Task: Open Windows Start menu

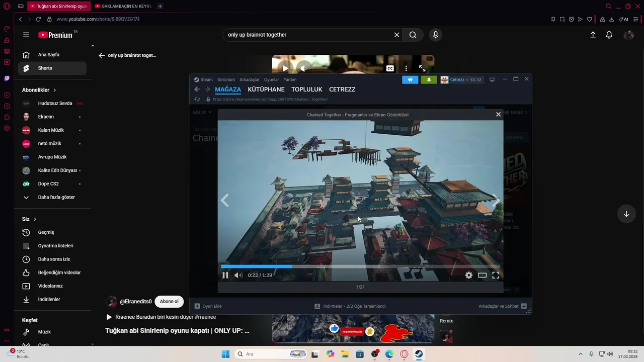Action: pos(225,354)
